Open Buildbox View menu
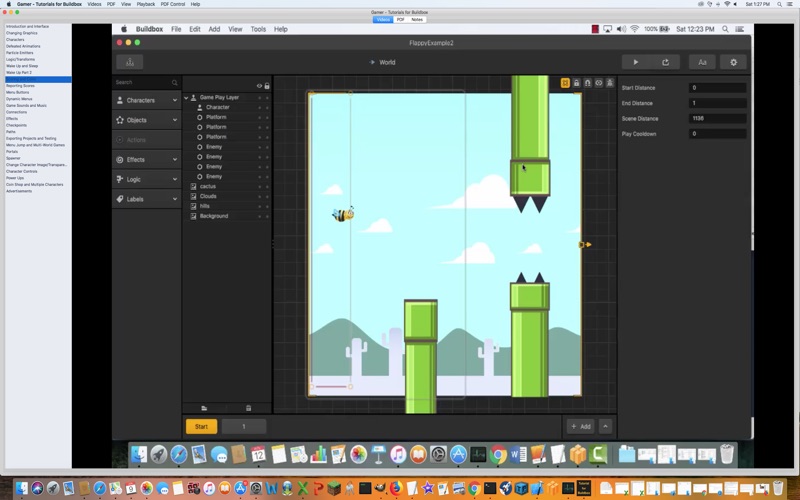Viewport: 800px width, 500px height. click(235, 29)
